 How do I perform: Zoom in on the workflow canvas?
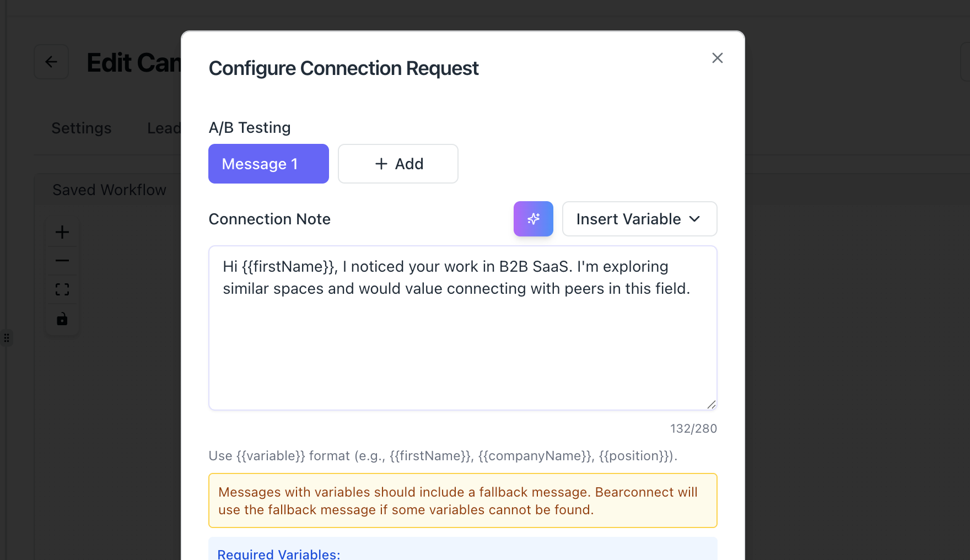coord(62,232)
